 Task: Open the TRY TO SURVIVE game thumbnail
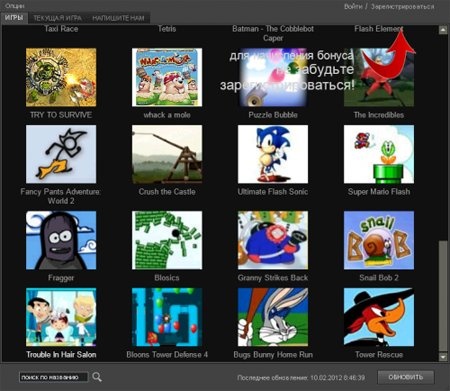pyautogui.click(x=61, y=77)
